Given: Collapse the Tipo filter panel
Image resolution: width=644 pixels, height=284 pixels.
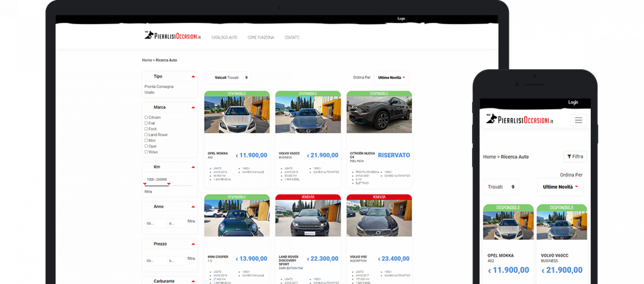Looking at the screenshot, I should 193,77.
